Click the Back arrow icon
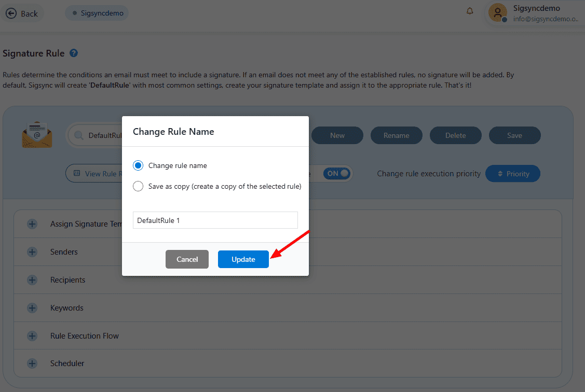This screenshot has height=392, width=585. click(x=11, y=13)
